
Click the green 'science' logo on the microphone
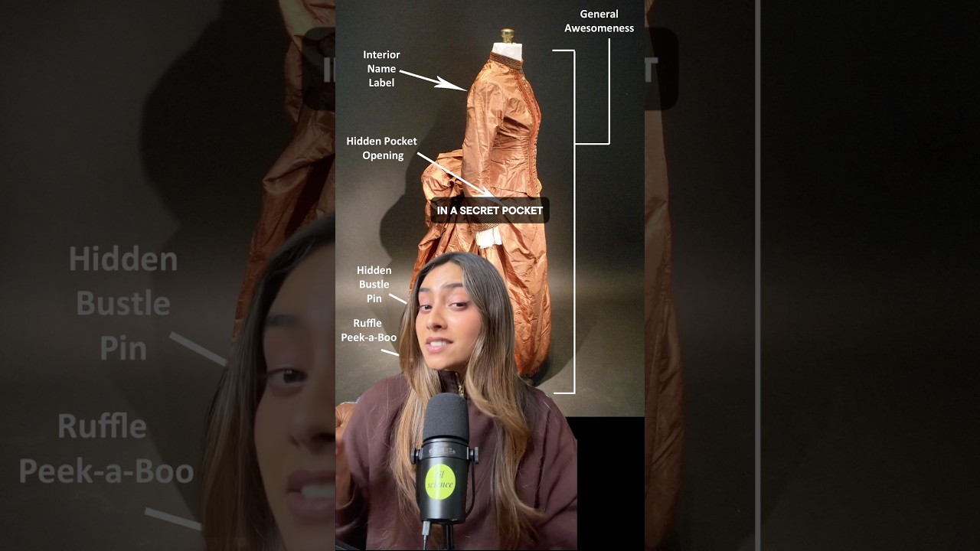(x=440, y=481)
